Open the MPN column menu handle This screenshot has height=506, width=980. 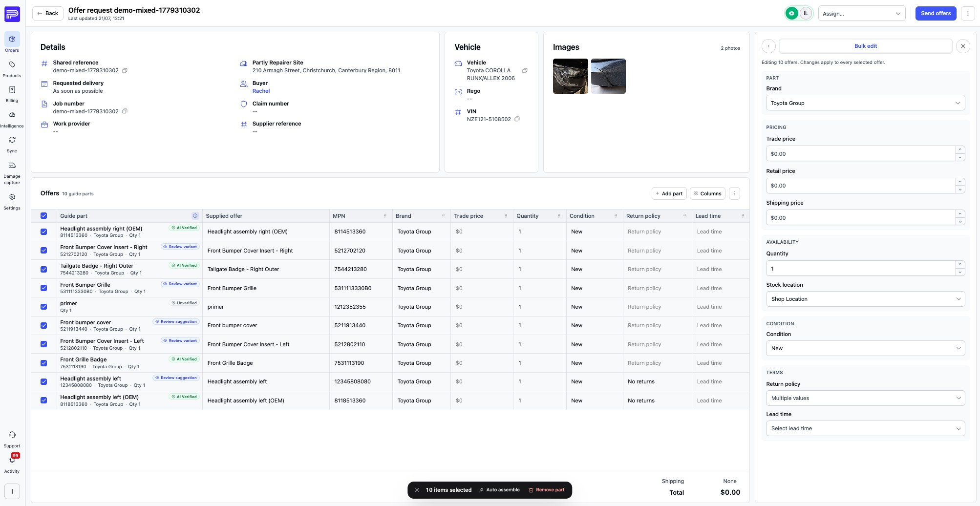[385, 216]
